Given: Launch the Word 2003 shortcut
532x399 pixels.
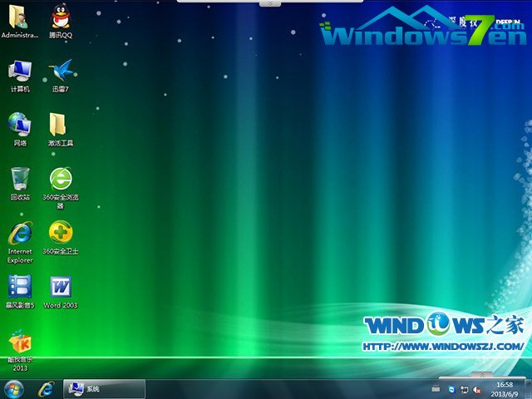Looking at the screenshot, I should pos(61,292).
